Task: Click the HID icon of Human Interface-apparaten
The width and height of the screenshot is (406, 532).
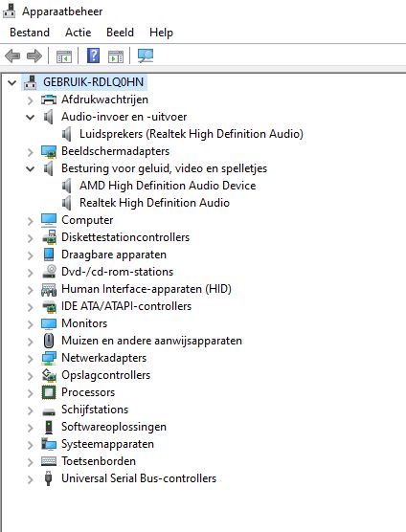Action: [x=49, y=289]
